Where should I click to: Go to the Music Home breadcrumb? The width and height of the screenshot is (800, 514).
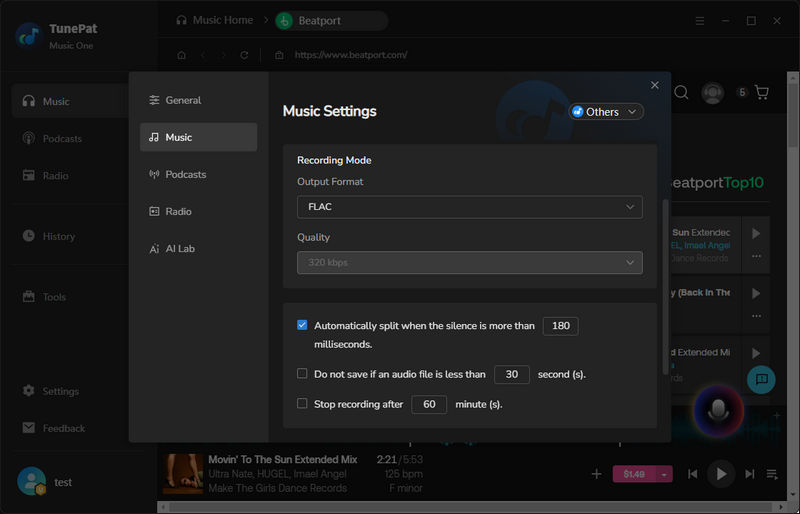(x=215, y=20)
